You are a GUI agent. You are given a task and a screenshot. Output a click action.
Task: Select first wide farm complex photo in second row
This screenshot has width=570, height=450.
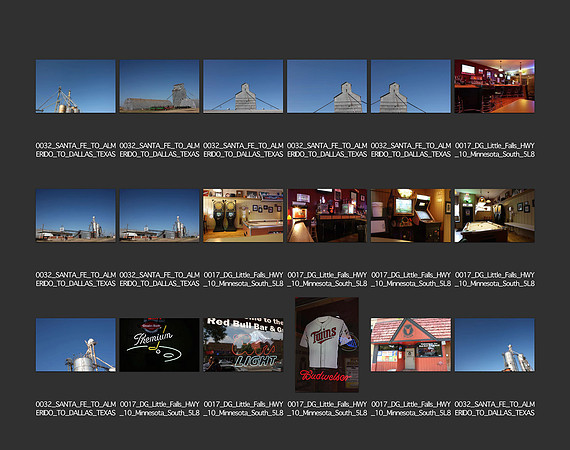76,216
